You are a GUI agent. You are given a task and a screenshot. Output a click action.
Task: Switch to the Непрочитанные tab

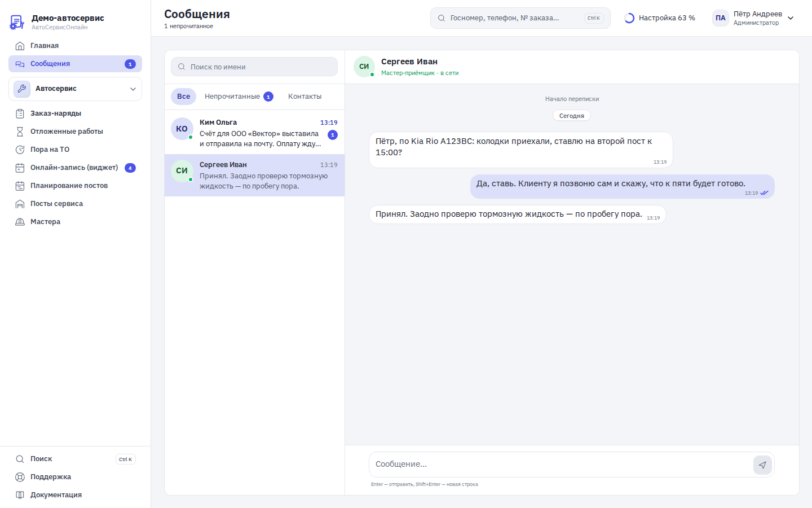(239, 97)
